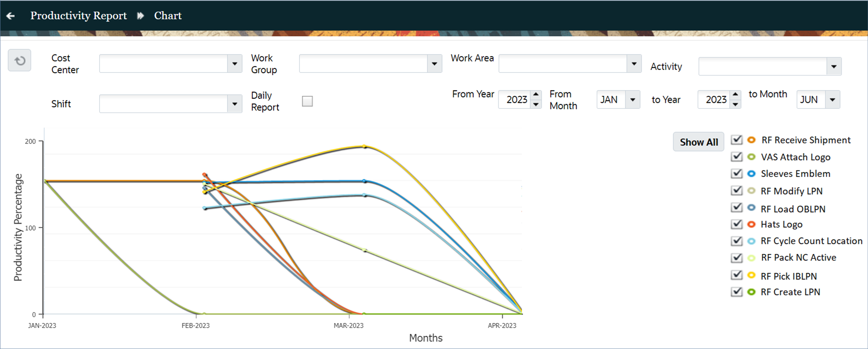The image size is (868, 349).
Task: Click the breadcrumb double-chevron icon
Action: [x=140, y=16]
